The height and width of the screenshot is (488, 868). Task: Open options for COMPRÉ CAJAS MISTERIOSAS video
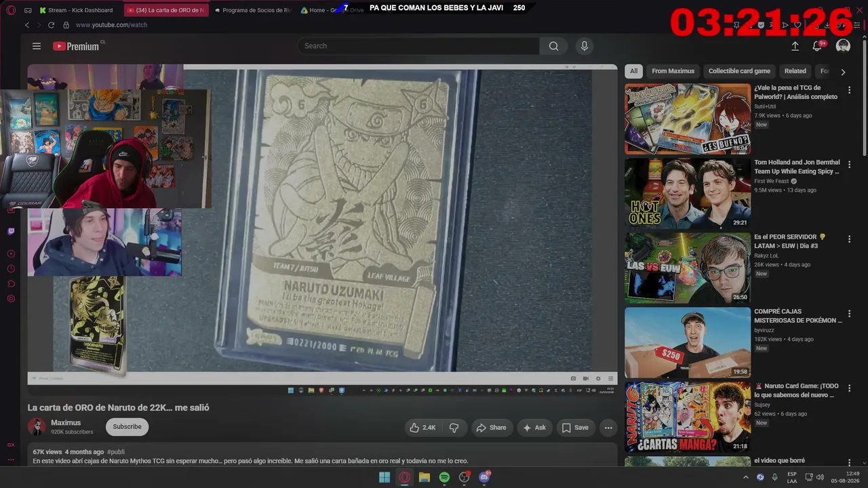pyautogui.click(x=849, y=314)
